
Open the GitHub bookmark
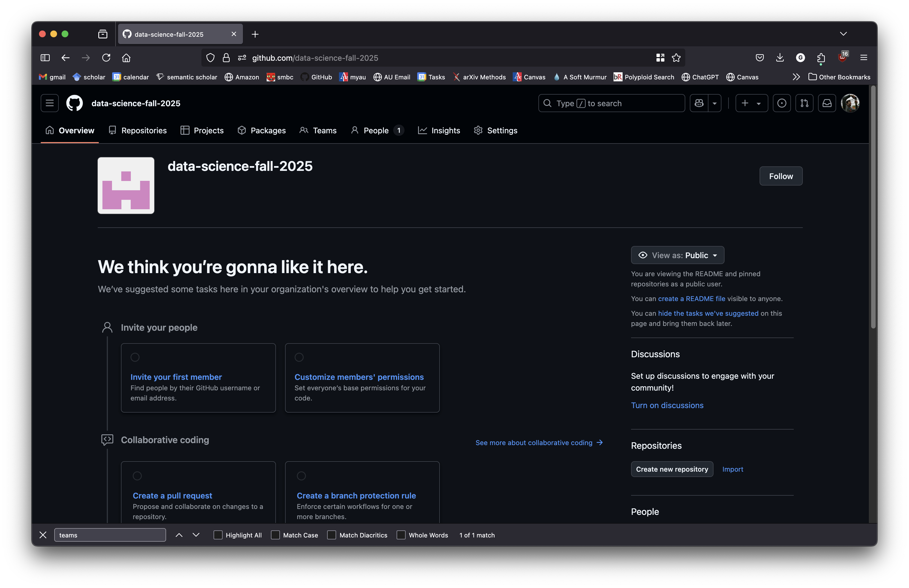pos(316,77)
